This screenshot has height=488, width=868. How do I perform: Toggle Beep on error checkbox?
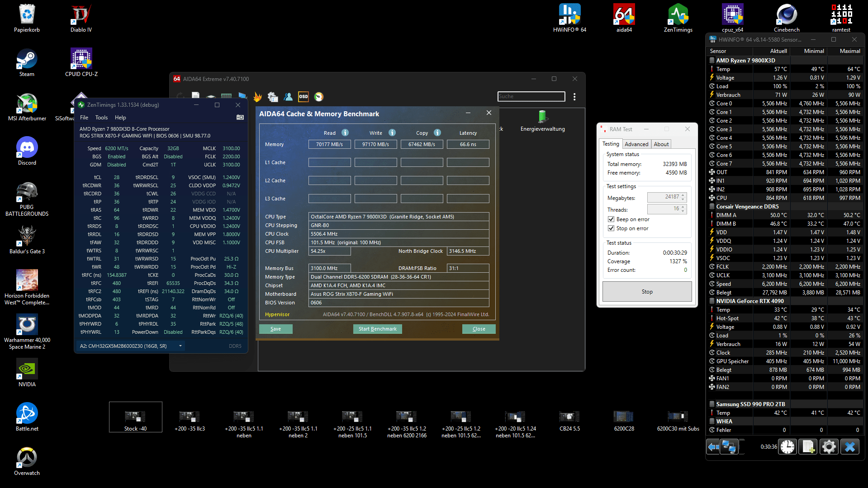[x=611, y=219]
